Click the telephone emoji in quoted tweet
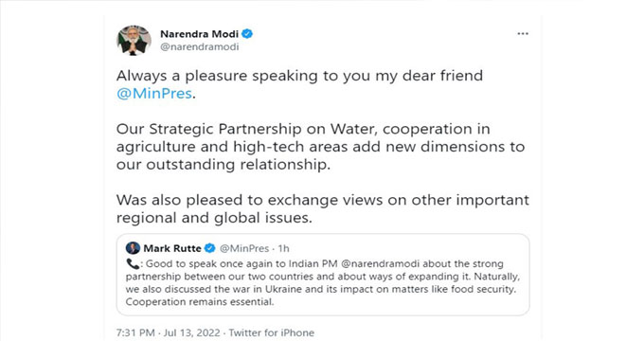 click(x=133, y=263)
